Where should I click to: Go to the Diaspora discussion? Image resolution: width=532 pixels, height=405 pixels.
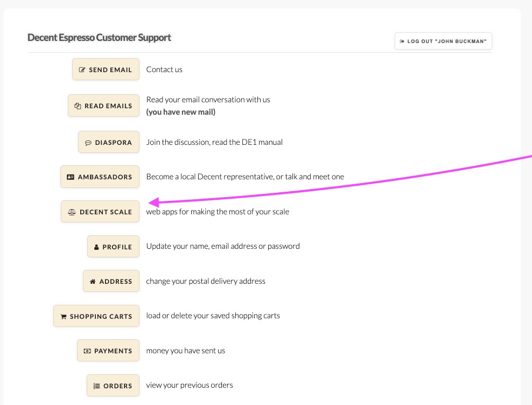[x=109, y=142]
